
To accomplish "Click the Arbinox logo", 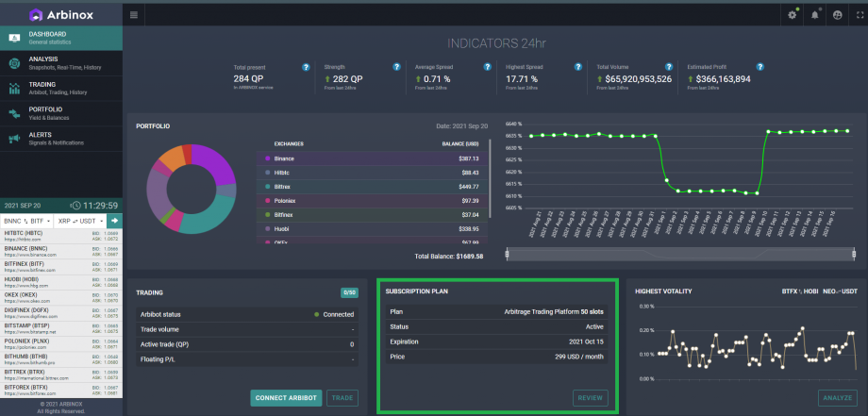I will (x=61, y=15).
